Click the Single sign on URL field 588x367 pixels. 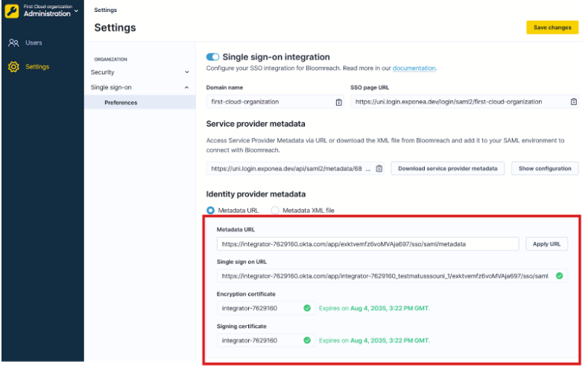[392, 276]
